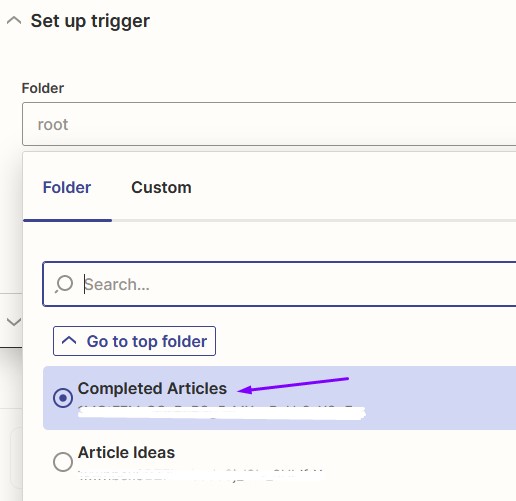Click the redacted ID under Completed Articles
The height and width of the screenshot is (501, 516).
222,413
